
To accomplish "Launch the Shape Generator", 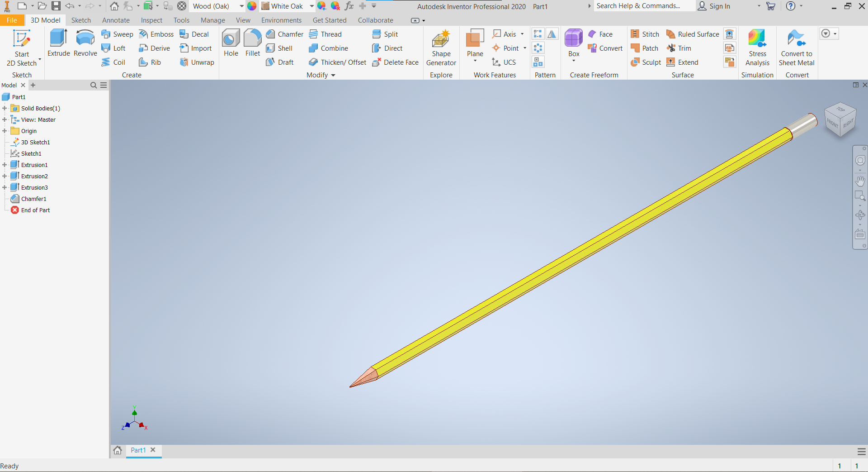I will (441, 48).
